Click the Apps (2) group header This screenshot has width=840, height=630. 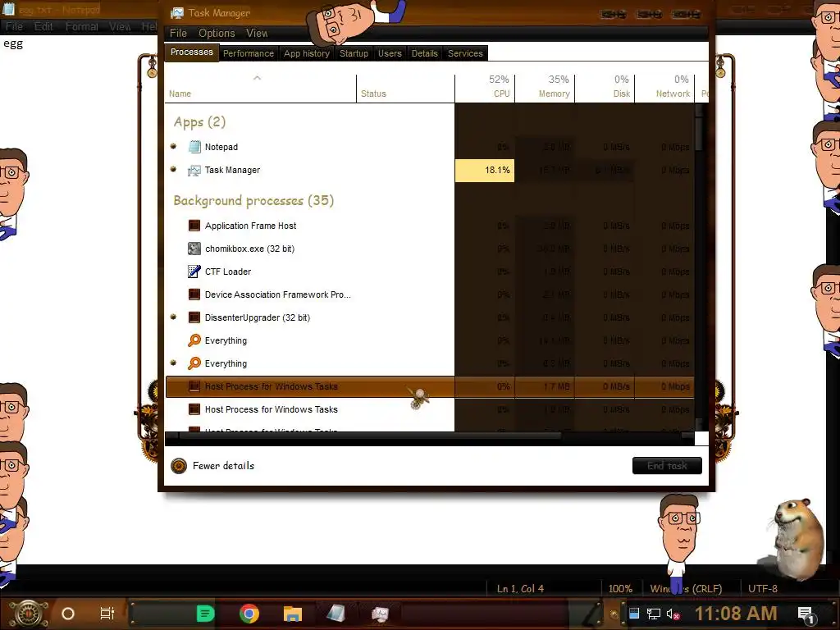199,122
